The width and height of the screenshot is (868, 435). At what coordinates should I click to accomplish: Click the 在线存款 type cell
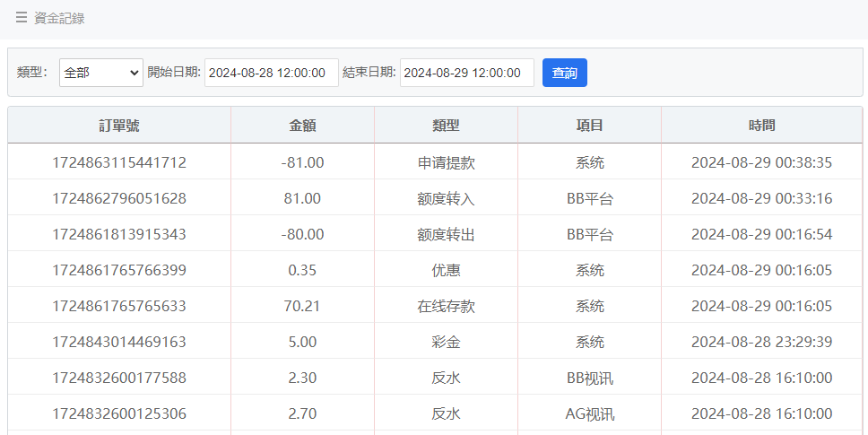446,306
